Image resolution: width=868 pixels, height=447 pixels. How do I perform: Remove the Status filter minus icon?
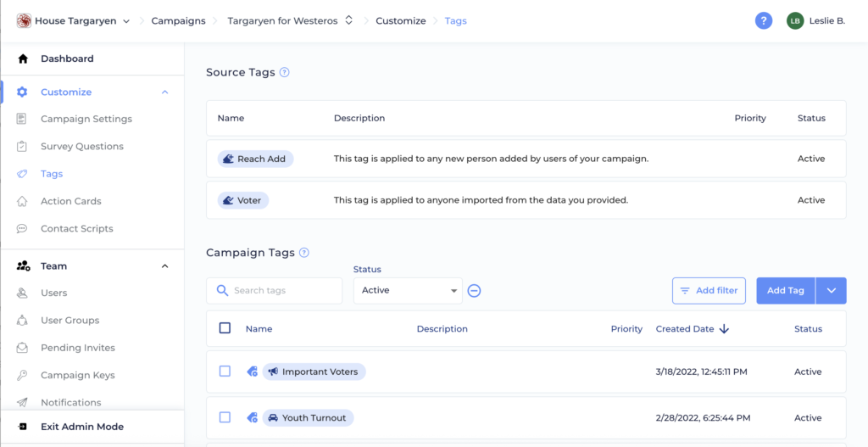pyautogui.click(x=474, y=291)
